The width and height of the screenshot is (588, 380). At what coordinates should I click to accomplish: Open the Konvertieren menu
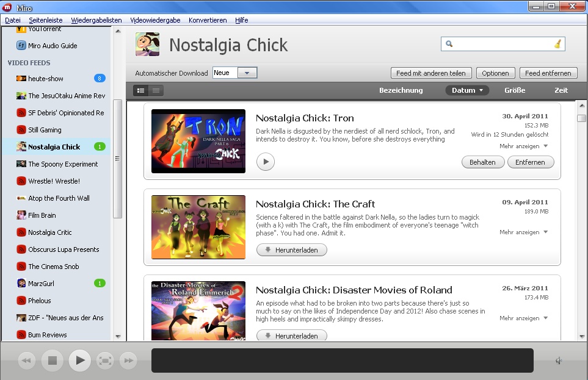tap(208, 20)
